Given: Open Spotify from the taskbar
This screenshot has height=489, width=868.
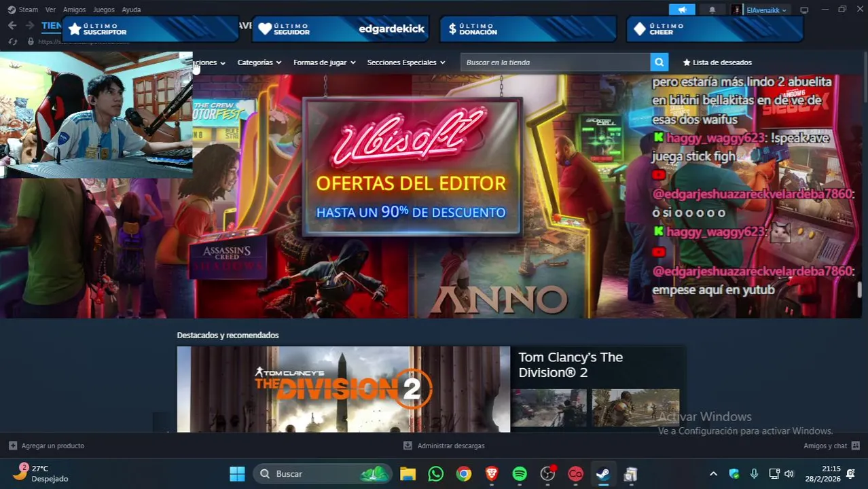Looking at the screenshot, I should (520, 474).
